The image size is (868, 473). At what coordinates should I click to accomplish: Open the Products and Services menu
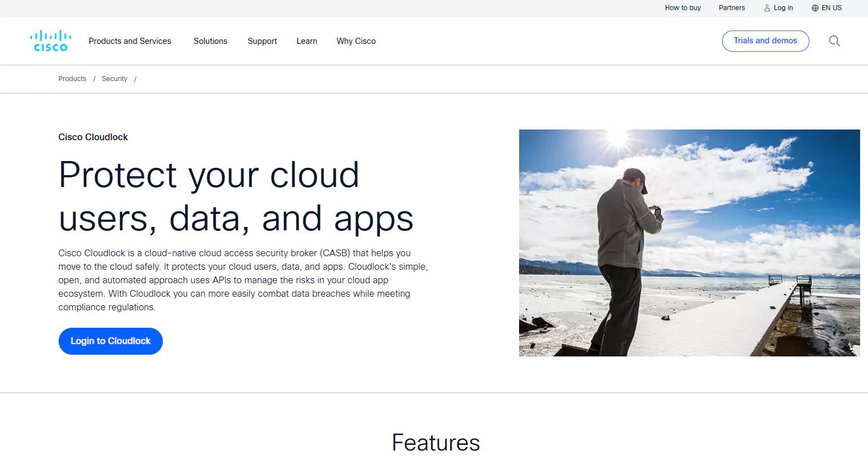(x=130, y=41)
